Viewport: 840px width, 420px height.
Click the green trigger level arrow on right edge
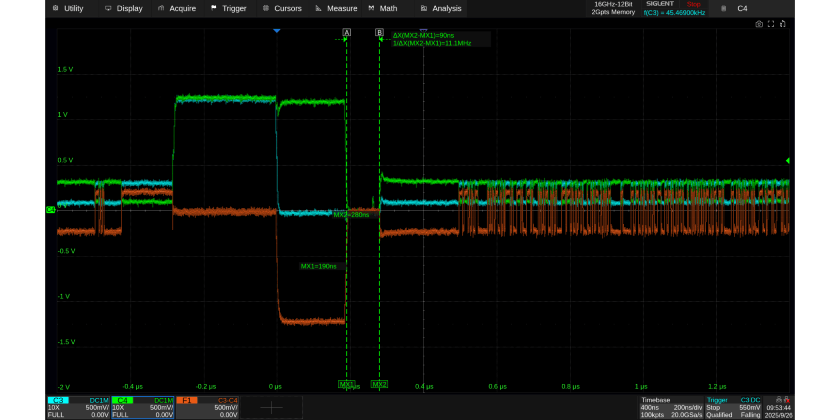pyautogui.click(x=787, y=160)
